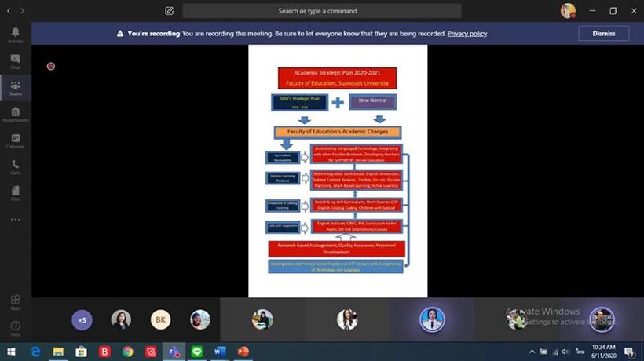The width and height of the screenshot is (644, 361).
Task: Open the Apps store in sidebar
Action: 15,302
